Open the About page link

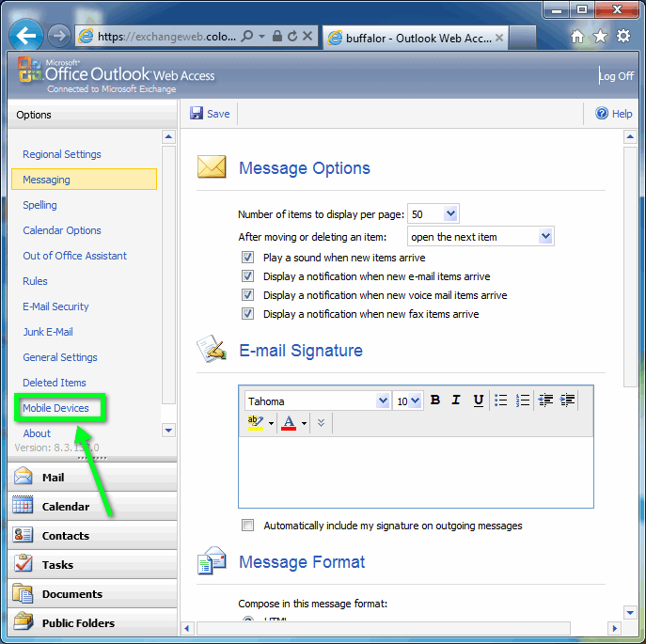click(37, 433)
